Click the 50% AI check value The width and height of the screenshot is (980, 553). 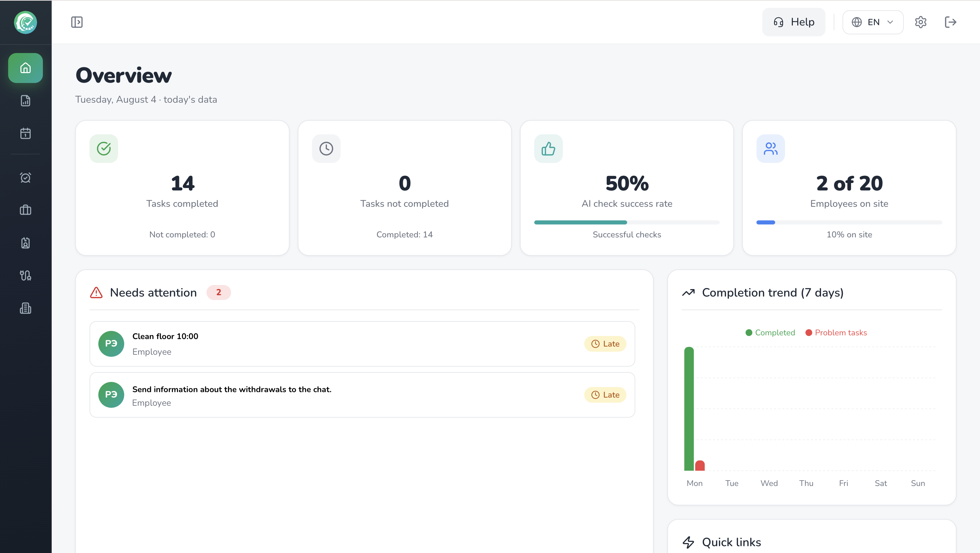coord(627,183)
